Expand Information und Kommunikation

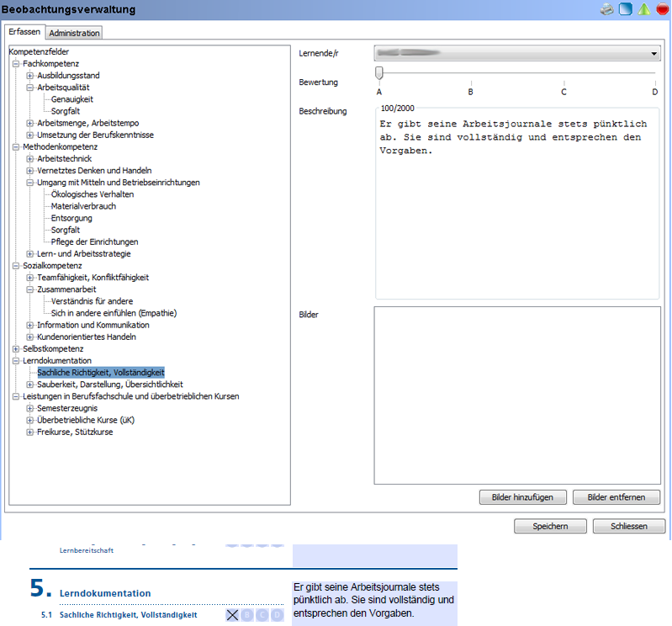(29, 326)
